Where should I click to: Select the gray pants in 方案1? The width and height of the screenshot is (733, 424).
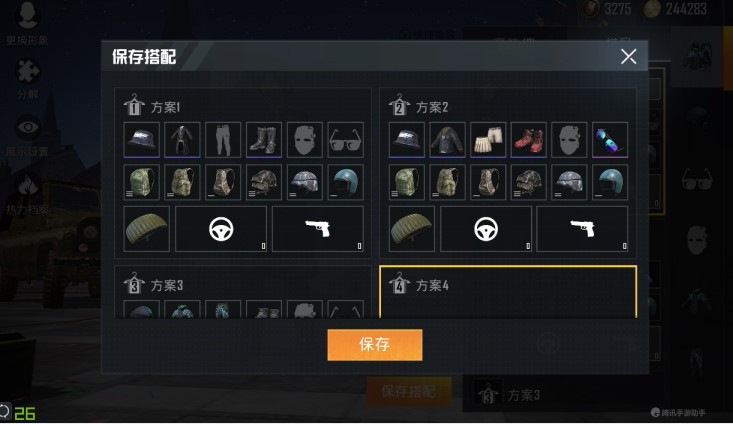tap(223, 140)
